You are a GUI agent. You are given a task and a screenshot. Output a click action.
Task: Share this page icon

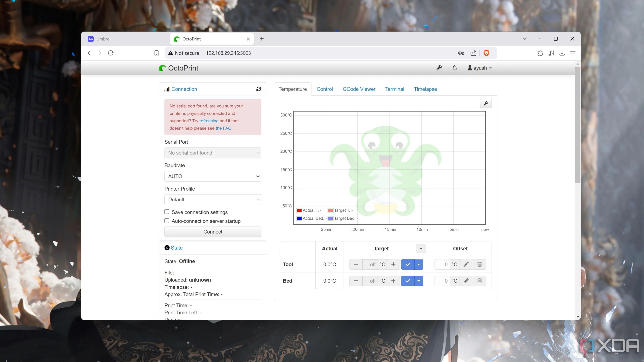coord(473,53)
